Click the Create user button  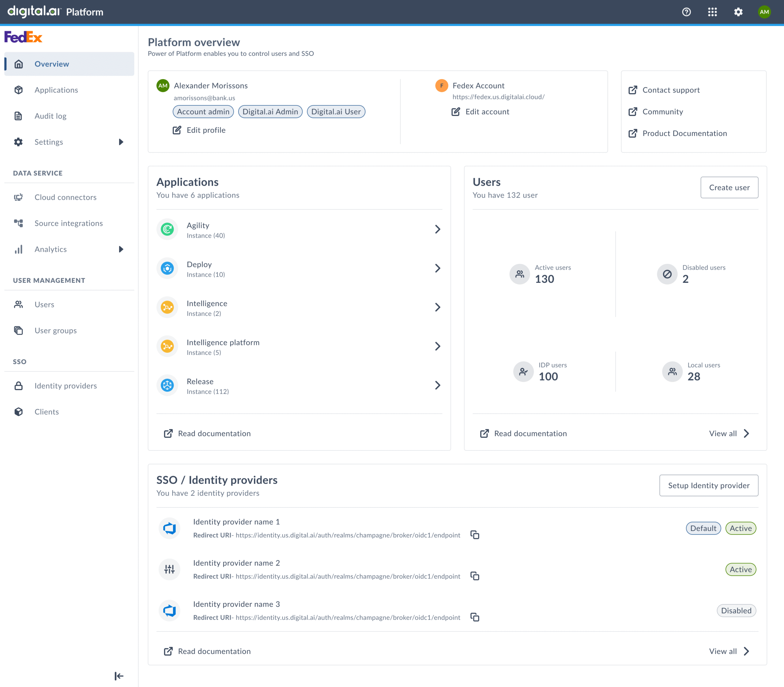(x=729, y=188)
